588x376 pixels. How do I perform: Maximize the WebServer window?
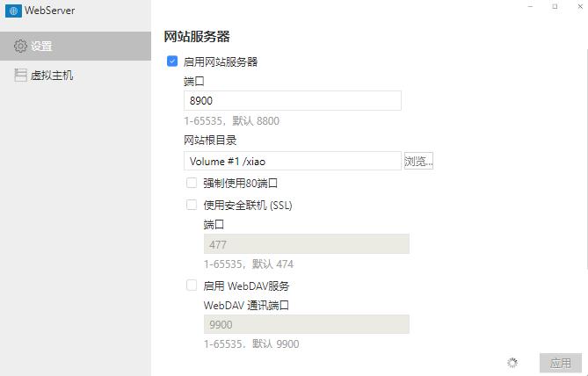point(555,6)
